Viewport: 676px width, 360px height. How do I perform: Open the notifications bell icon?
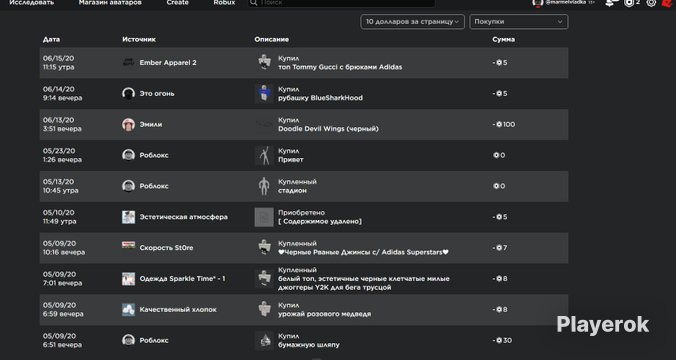(x=610, y=3)
